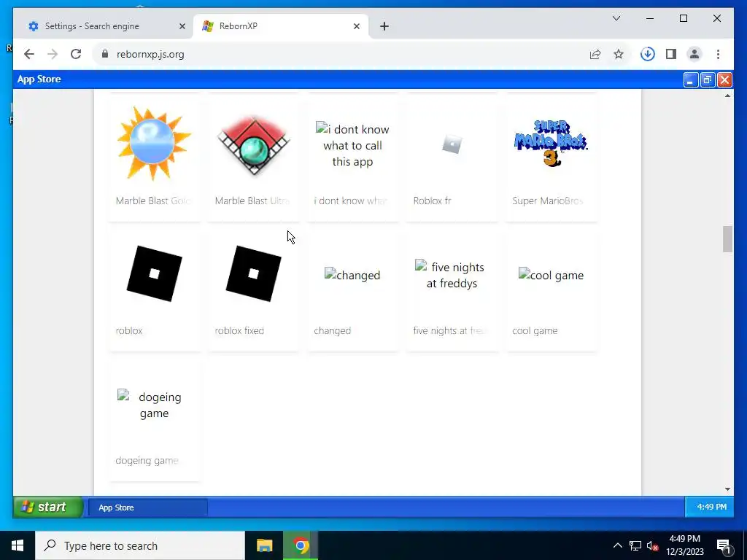Open the Marble Blast Ultra marble icon
Viewport: 747px width, 560px height.
(253, 145)
